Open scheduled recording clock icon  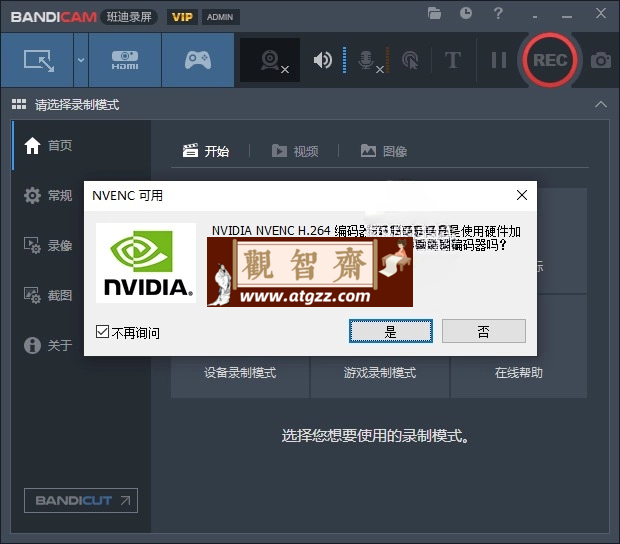[466, 13]
